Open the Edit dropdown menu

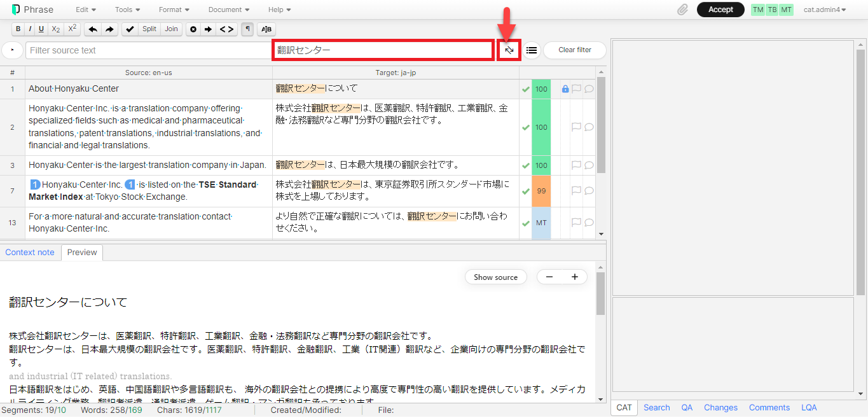coord(86,10)
